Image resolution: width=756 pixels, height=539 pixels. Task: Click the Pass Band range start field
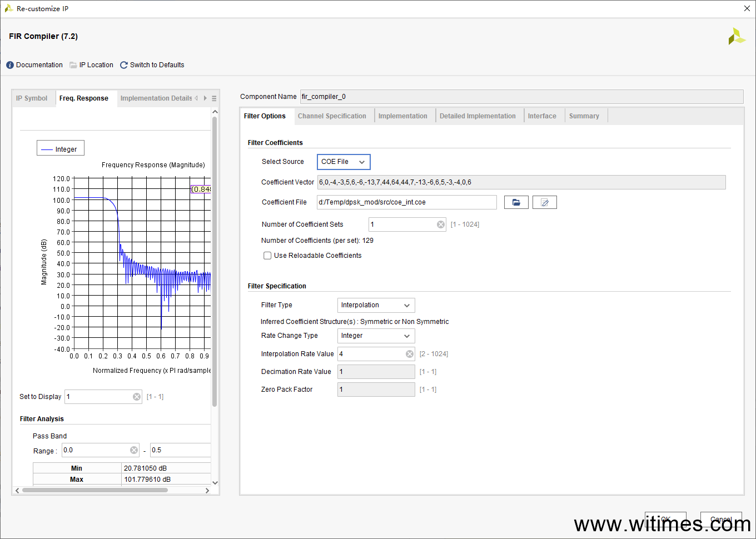point(101,450)
